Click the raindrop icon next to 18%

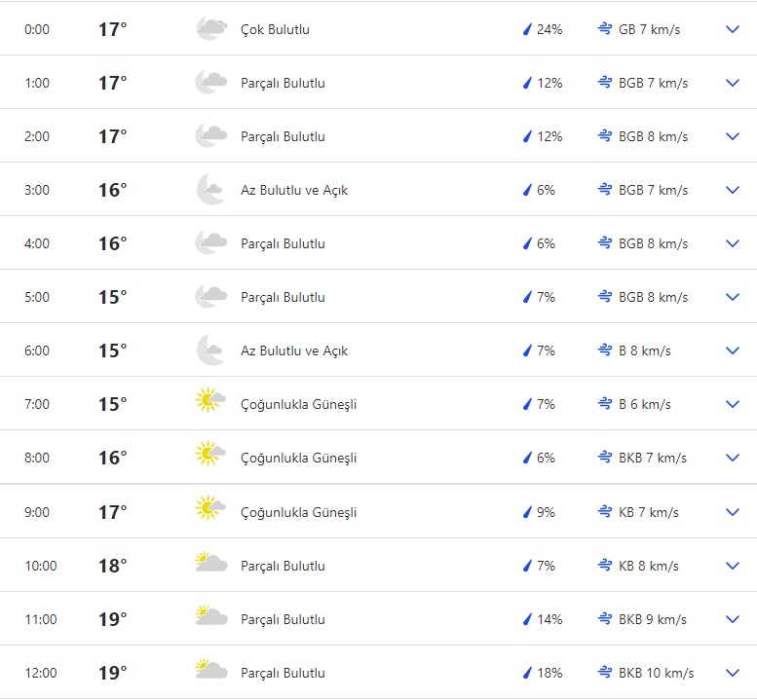527,673
